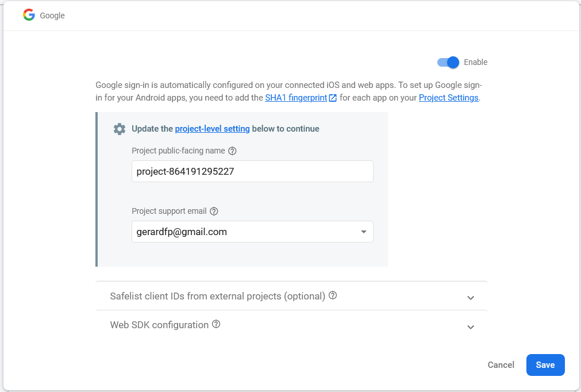Click the project public-facing name input field
The image size is (581, 392).
pyautogui.click(x=252, y=171)
